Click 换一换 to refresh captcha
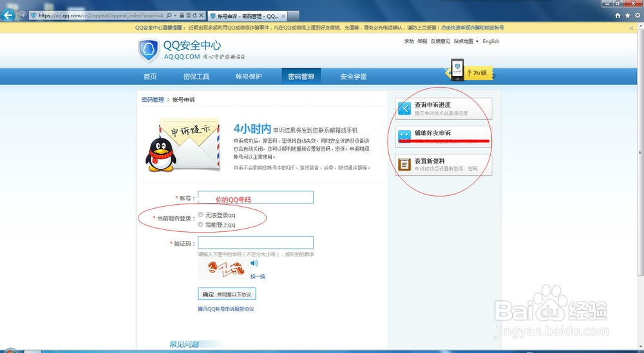The height and width of the screenshot is (353, 644). [258, 276]
